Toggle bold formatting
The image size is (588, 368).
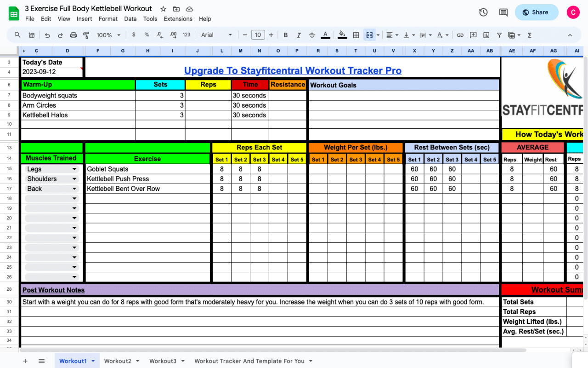point(285,35)
